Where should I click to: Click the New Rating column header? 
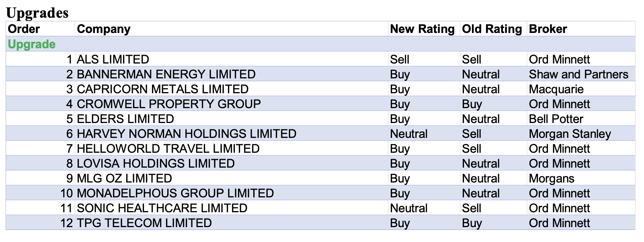click(422, 29)
